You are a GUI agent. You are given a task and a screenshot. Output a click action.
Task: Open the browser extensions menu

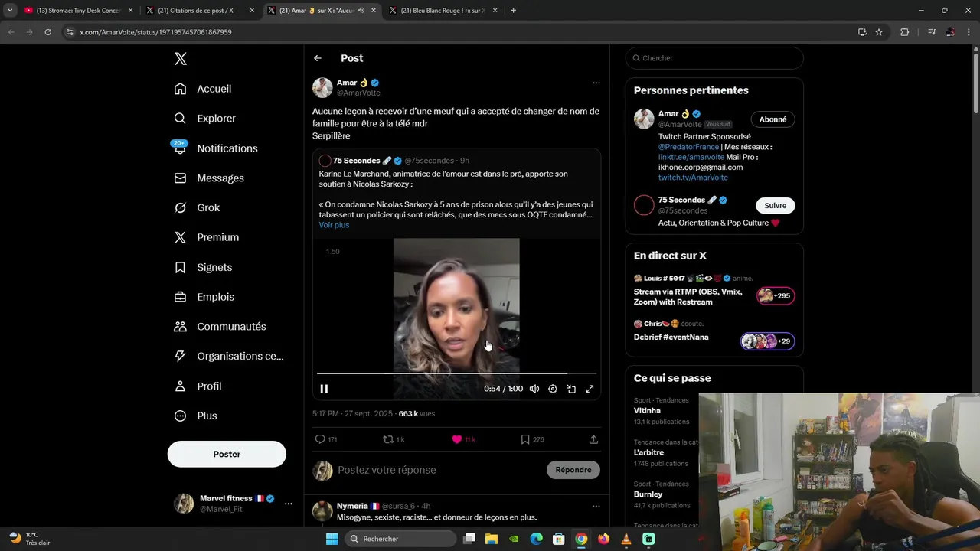(x=904, y=32)
